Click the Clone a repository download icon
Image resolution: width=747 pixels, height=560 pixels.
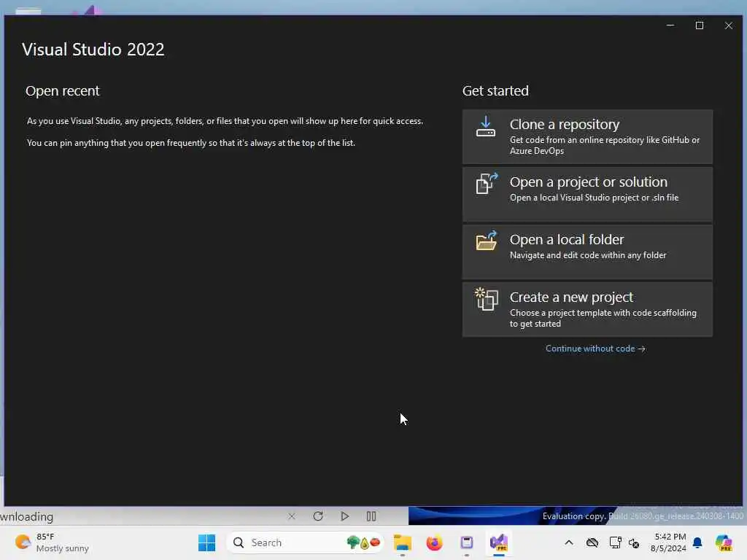click(485, 127)
